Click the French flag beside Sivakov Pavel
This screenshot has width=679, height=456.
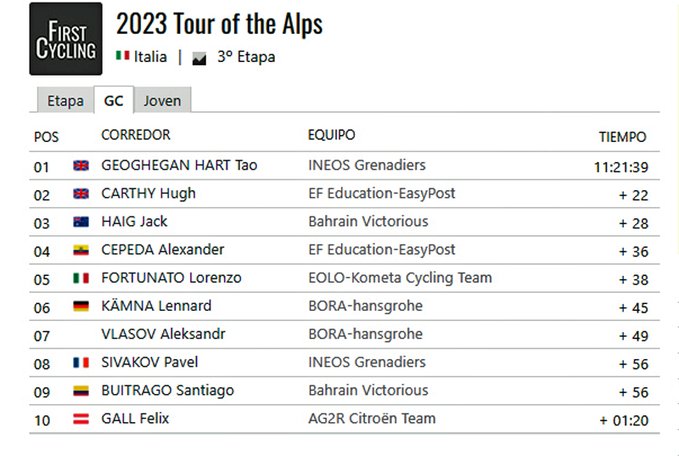[81, 362]
